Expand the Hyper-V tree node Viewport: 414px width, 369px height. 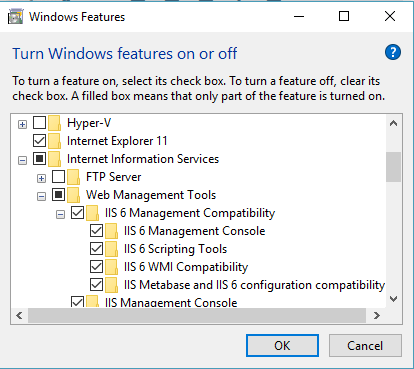pos(22,125)
